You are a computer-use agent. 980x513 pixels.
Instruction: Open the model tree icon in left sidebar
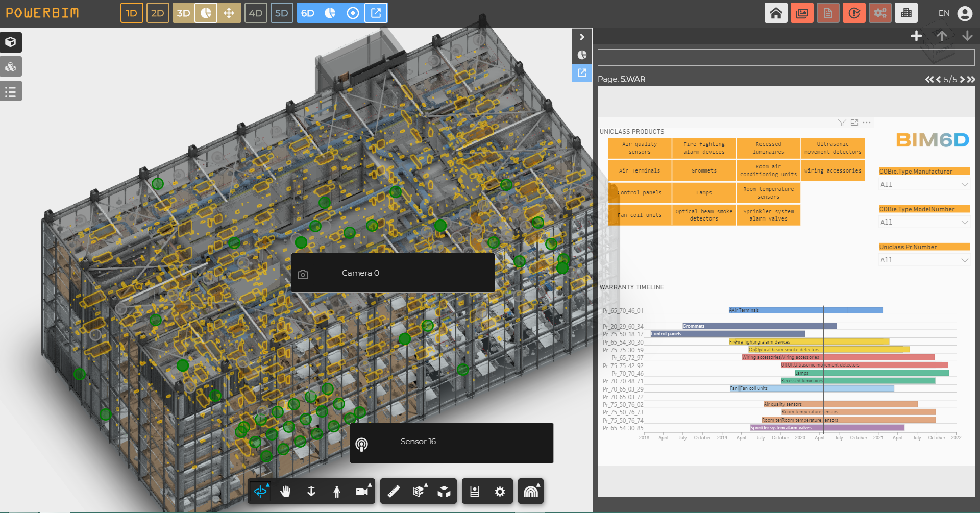[x=11, y=91]
